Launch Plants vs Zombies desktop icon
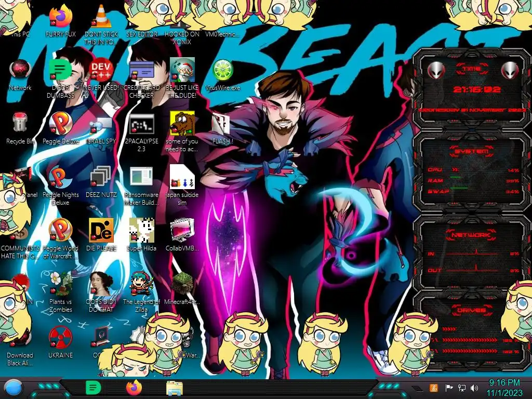This screenshot has width=532, height=399. click(x=61, y=284)
